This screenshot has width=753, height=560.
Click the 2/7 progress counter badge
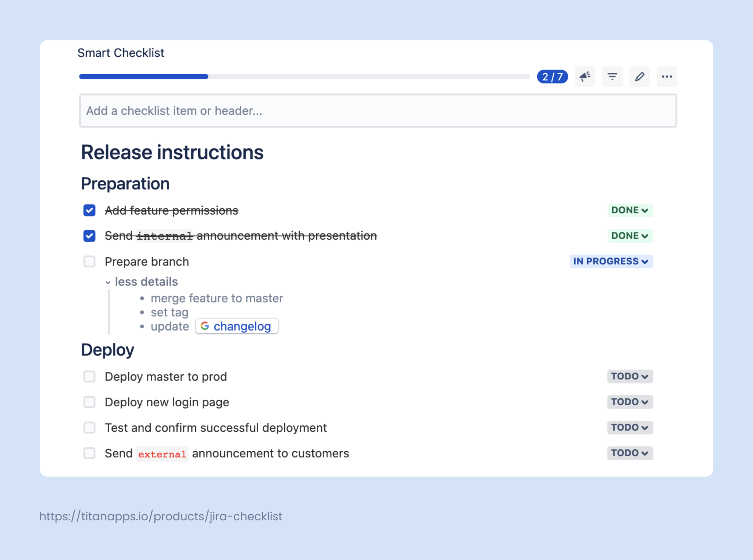(552, 76)
